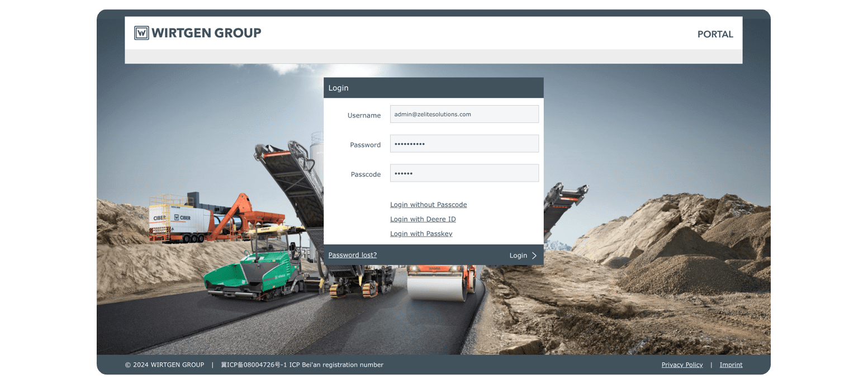The height and width of the screenshot is (384, 868).
Task: Click the ICP Bei'an registration number text
Action: point(302,365)
